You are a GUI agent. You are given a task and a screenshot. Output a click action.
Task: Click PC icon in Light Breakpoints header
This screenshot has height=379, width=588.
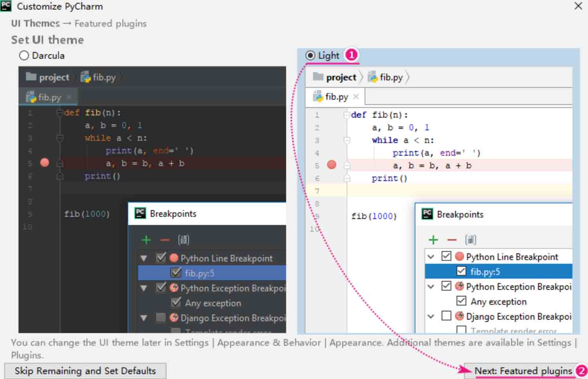tap(427, 214)
